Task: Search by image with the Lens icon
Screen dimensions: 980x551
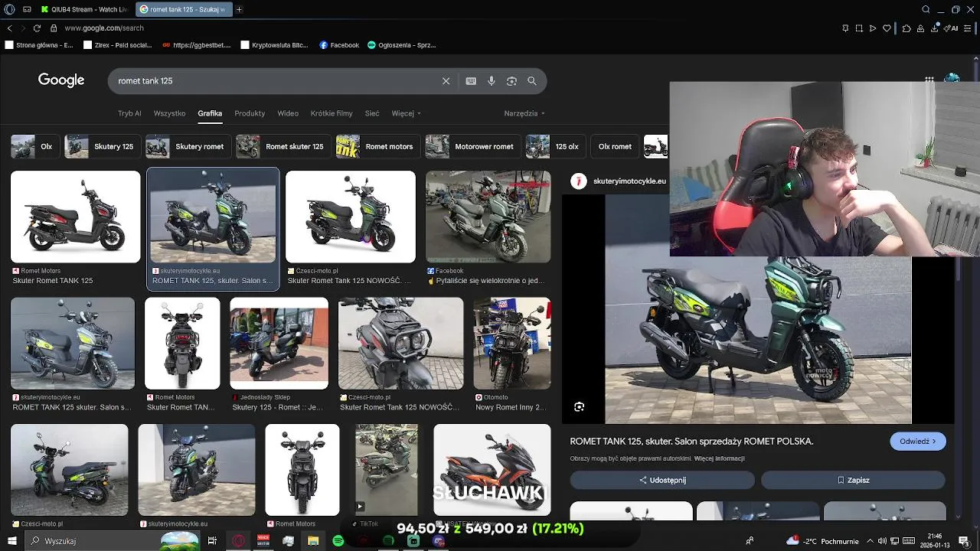Action: pyautogui.click(x=511, y=81)
